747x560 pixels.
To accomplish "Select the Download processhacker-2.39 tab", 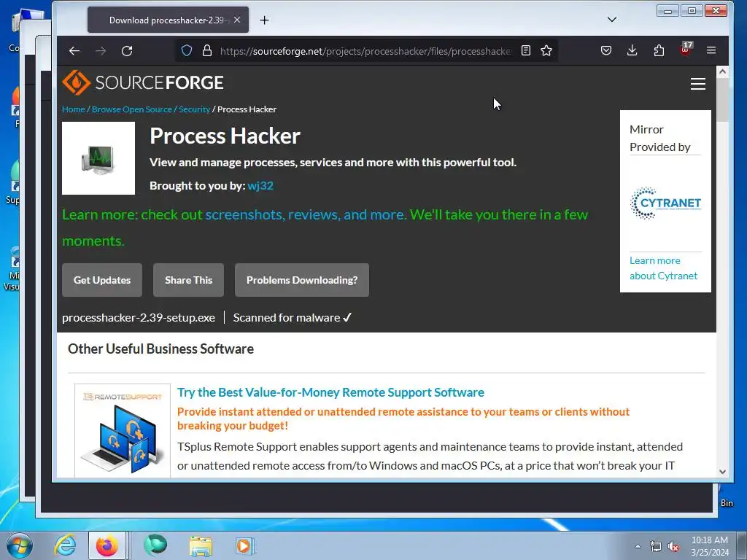I will [168, 20].
